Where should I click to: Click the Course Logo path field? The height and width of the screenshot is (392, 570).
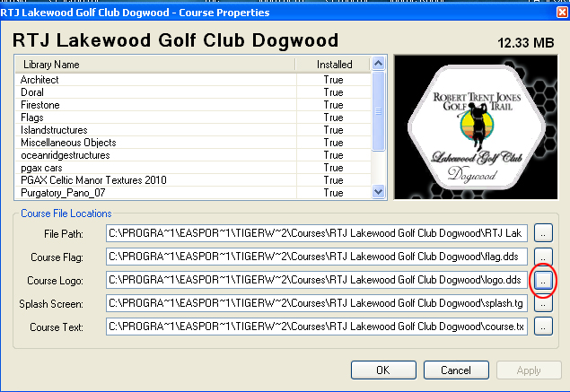(317, 280)
